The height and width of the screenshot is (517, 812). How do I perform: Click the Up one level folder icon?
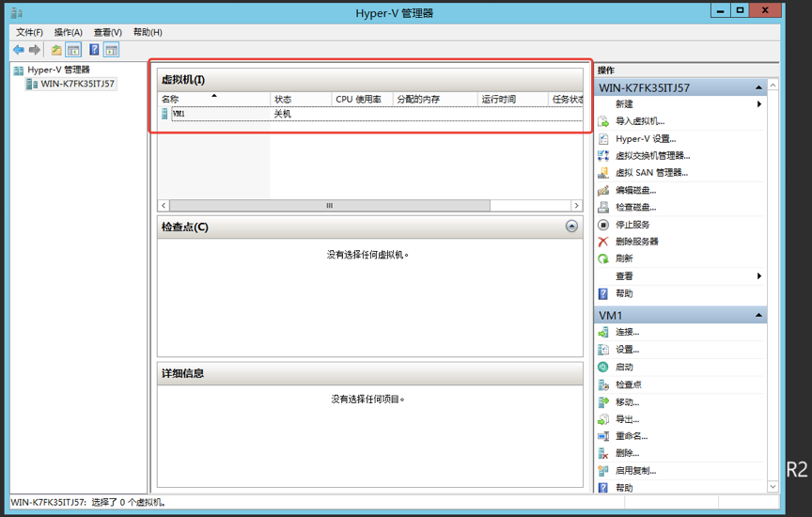(x=56, y=50)
